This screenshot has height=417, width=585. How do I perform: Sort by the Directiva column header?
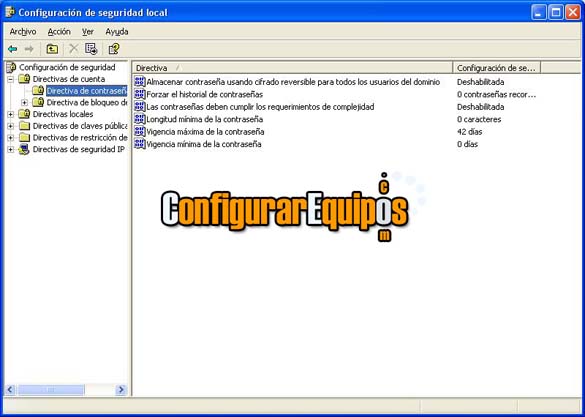292,68
